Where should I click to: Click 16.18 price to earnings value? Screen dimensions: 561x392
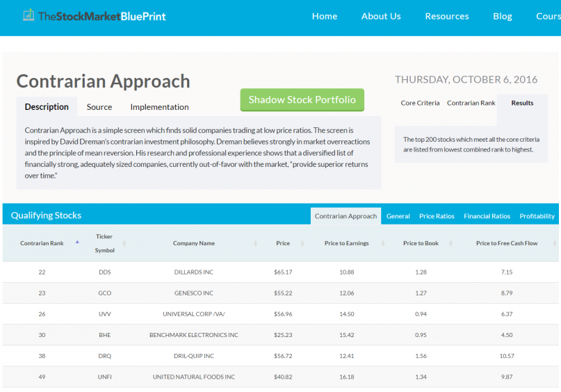coord(347,377)
